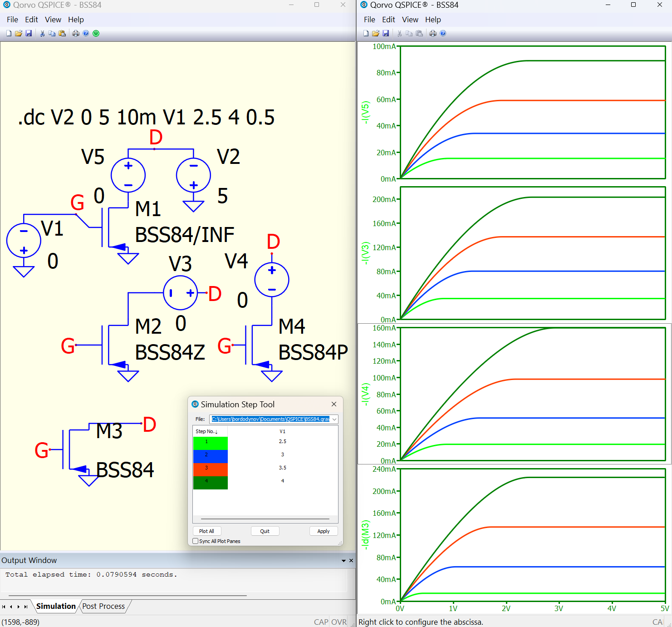Click the 3V abscissa axis label

point(559,609)
